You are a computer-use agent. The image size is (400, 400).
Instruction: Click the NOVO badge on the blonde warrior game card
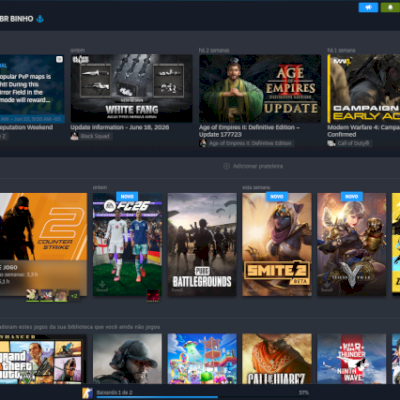tap(352, 197)
